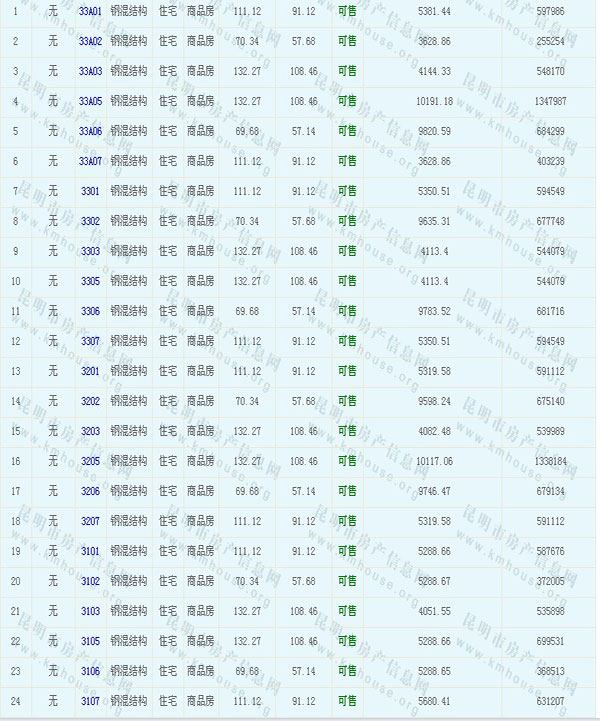Open room 3207 details link
600x721 pixels.
(x=90, y=521)
